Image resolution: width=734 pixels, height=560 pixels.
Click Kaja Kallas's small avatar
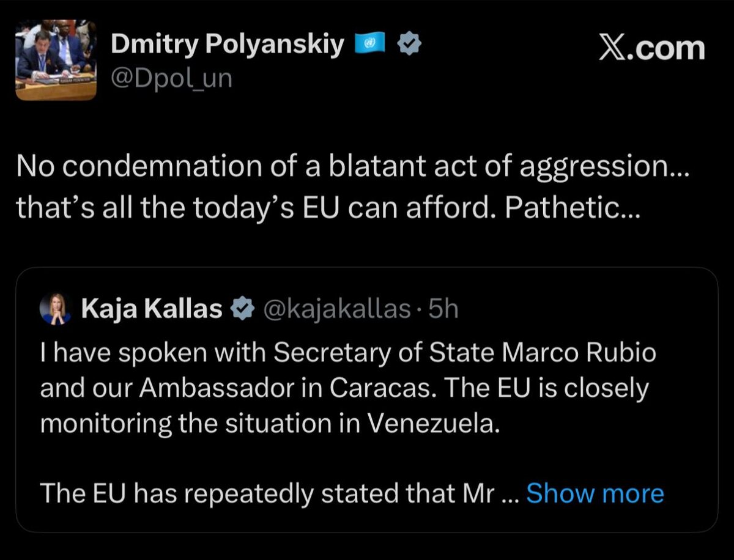56,309
